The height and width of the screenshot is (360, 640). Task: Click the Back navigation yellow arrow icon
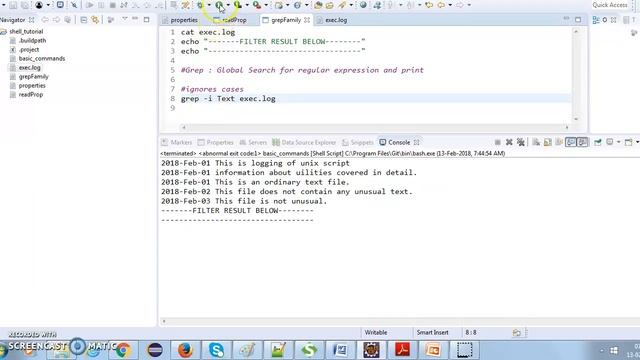441,5
